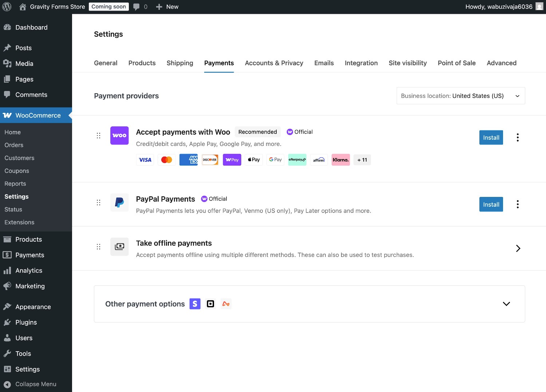Click the Mastercard icon
546x392 pixels.
pyautogui.click(x=167, y=160)
